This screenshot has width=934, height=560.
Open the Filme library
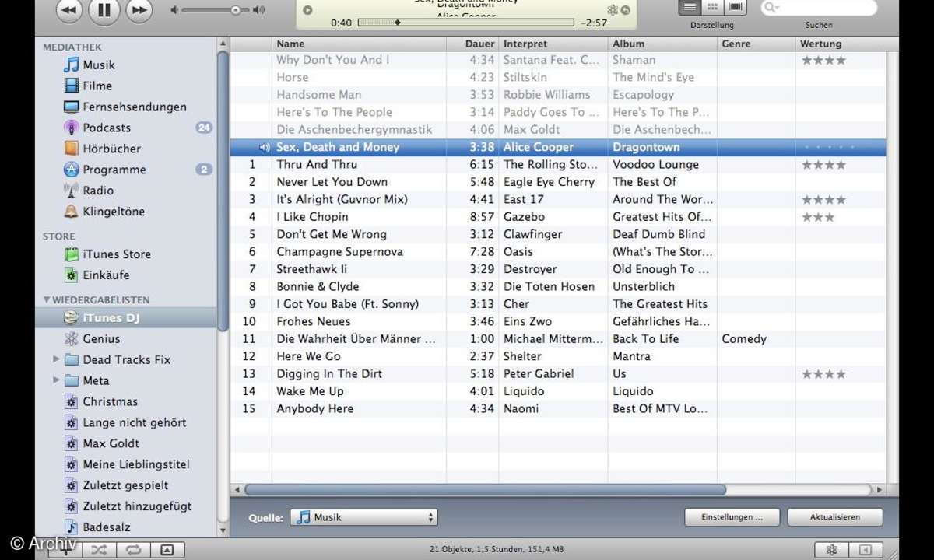97,86
